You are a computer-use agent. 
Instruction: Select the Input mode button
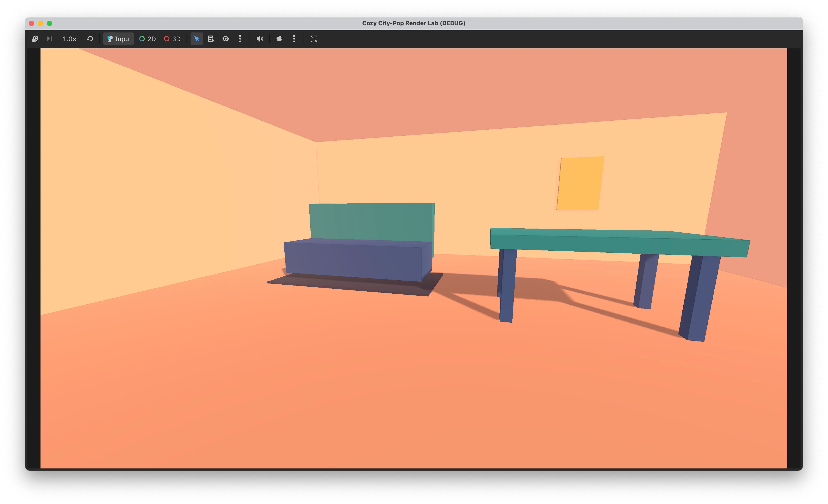tap(119, 39)
